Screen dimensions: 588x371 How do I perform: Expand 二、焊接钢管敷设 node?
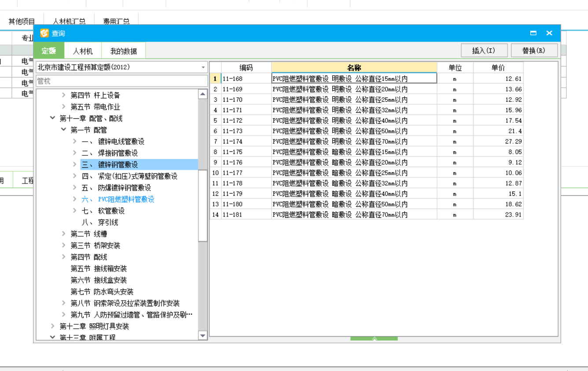[75, 153]
